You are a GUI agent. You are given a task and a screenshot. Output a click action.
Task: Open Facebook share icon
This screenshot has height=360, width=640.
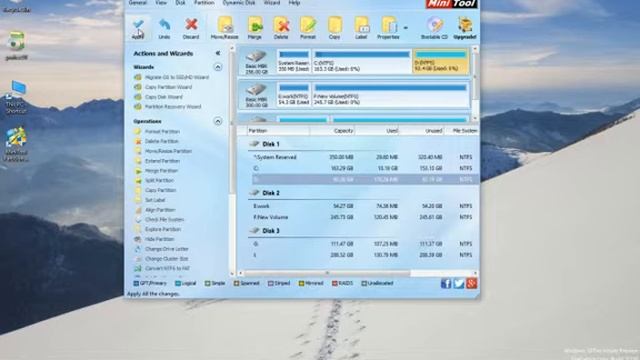[x=446, y=283]
